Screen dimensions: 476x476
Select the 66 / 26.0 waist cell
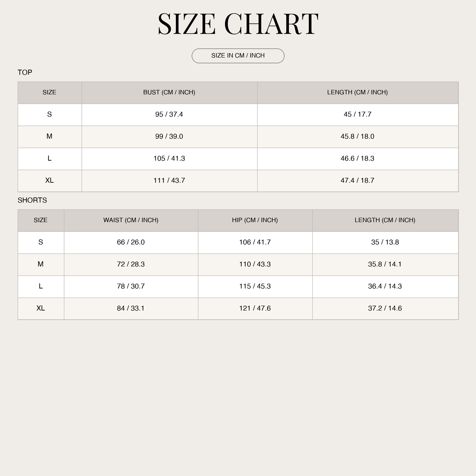tap(131, 243)
